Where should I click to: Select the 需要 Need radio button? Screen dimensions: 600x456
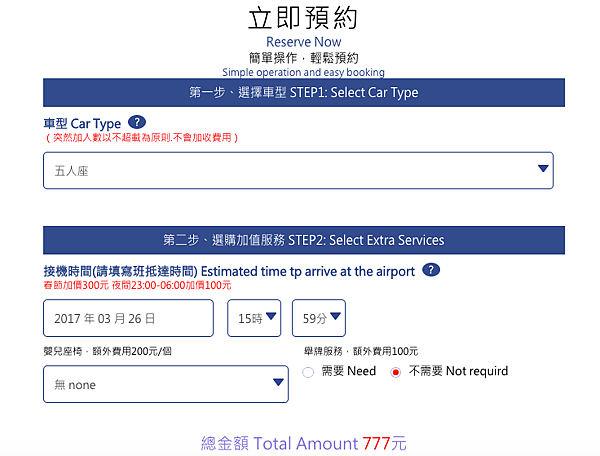[308, 372]
